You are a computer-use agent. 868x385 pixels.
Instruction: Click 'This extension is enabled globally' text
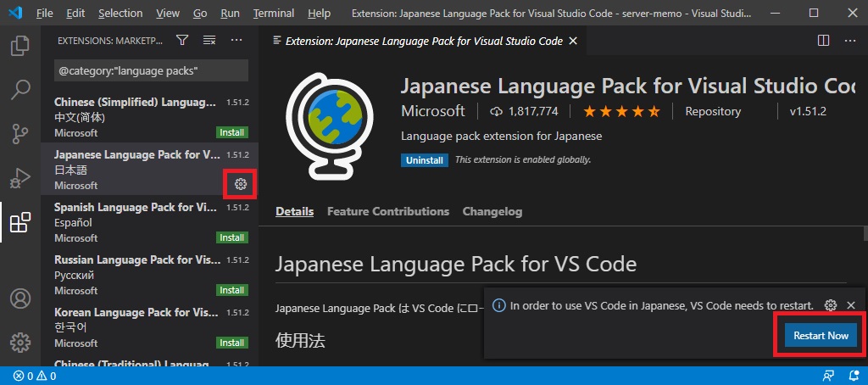click(x=523, y=160)
